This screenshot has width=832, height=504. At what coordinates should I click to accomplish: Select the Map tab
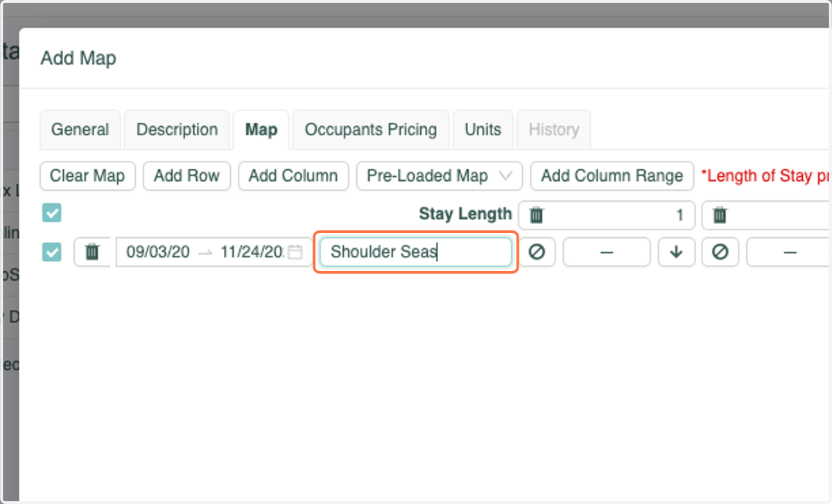tap(261, 130)
